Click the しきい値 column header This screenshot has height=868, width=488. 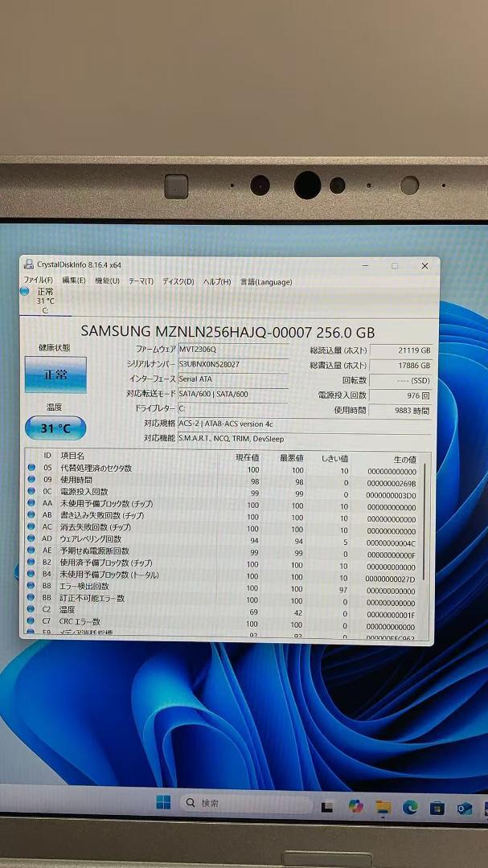tap(335, 459)
